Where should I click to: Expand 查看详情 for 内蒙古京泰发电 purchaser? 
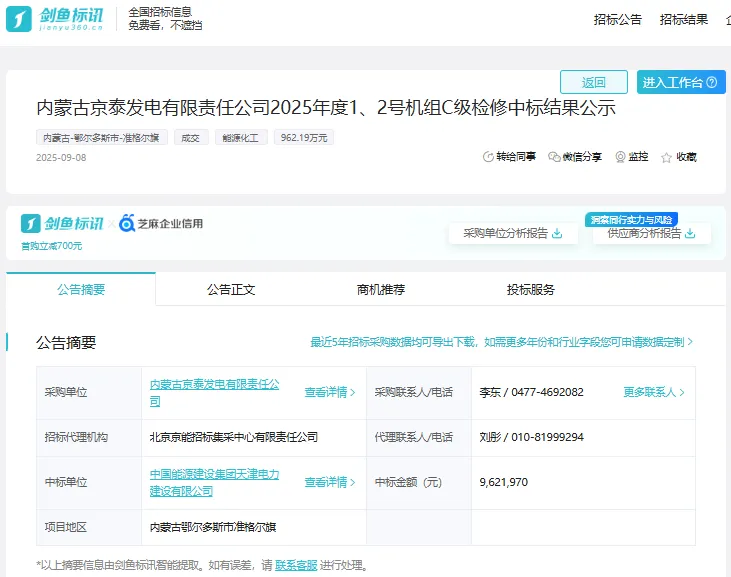pos(330,392)
